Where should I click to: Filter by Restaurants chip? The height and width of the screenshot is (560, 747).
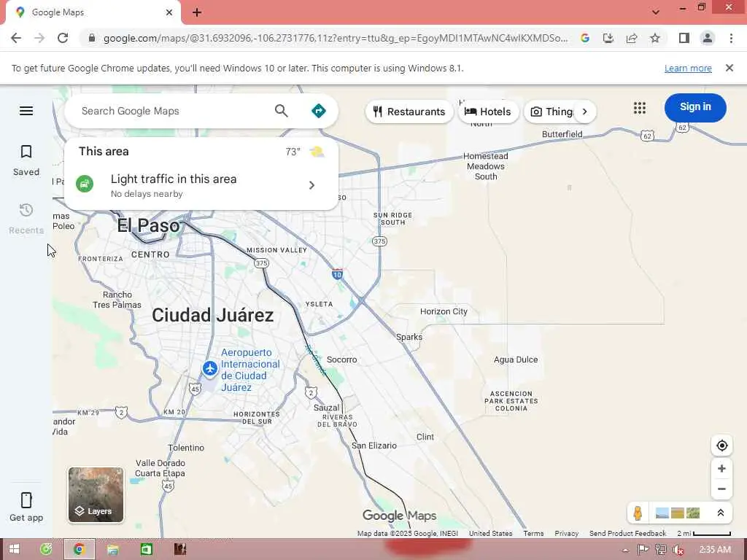[x=409, y=112]
